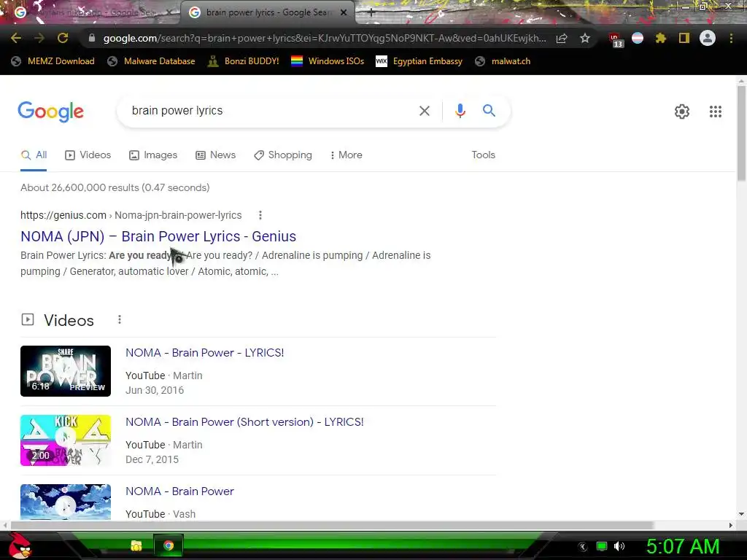Start voice search with the microphone
This screenshot has height=560, width=747.
460,111
